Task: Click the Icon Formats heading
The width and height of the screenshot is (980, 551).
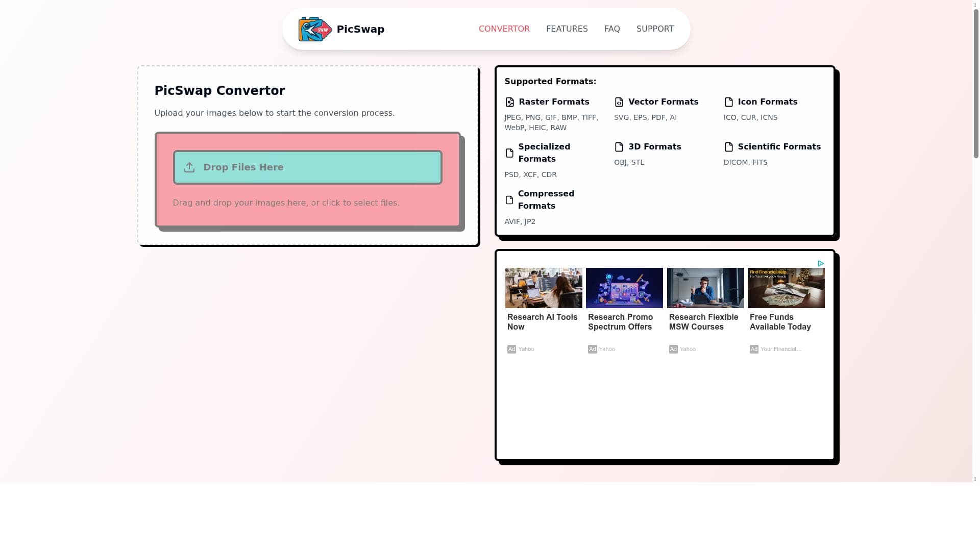Action: pyautogui.click(x=768, y=102)
